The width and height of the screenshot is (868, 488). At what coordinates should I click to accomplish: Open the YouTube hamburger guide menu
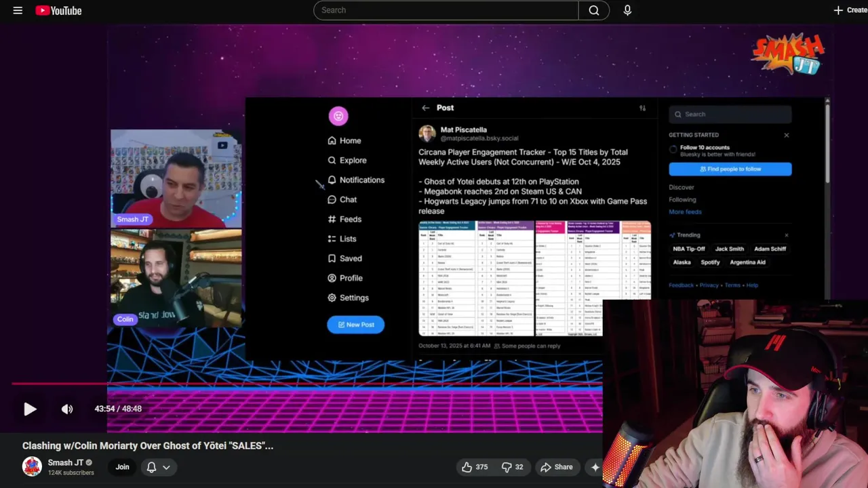coord(18,10)
